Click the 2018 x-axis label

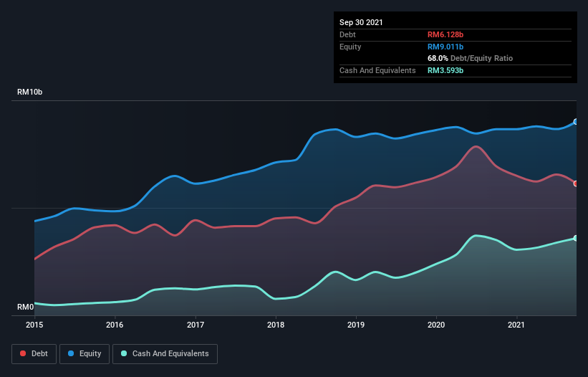click(276, 325)
